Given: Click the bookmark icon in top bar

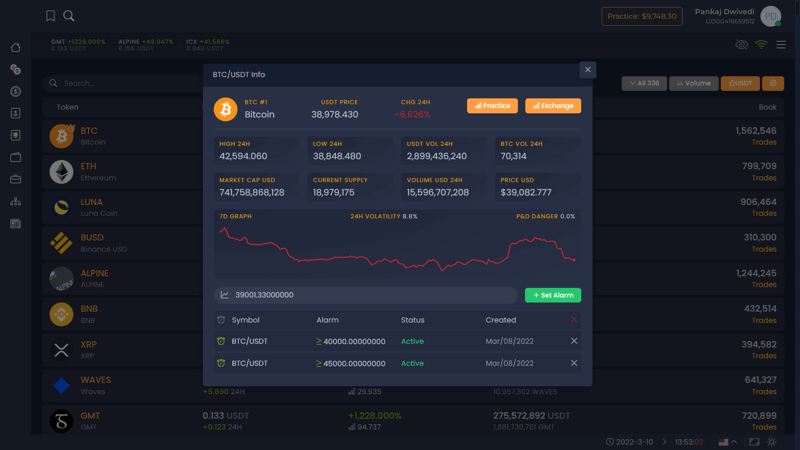Looking at the screenshot, I should pos(50,16).
